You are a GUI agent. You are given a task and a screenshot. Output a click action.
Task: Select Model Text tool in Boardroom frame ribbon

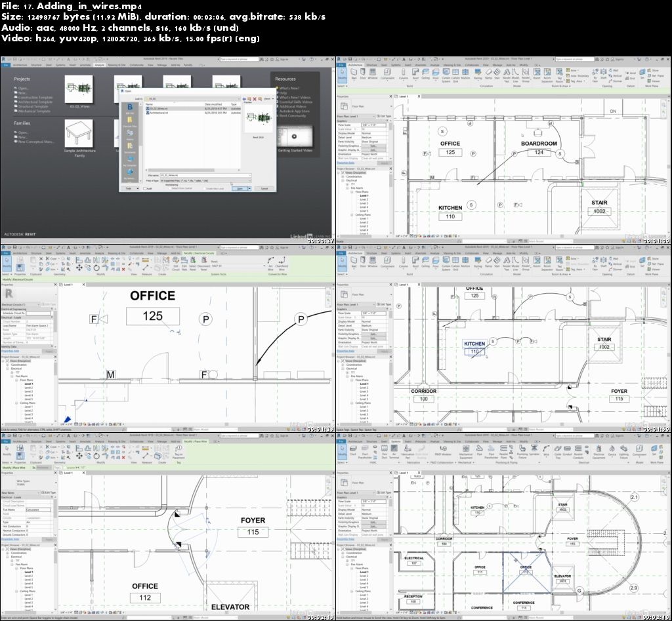tap(507, 75)
